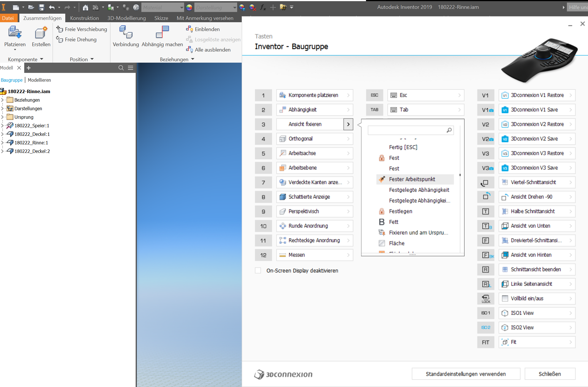Add a new browser panel with plus

click(x=29, y=68)
